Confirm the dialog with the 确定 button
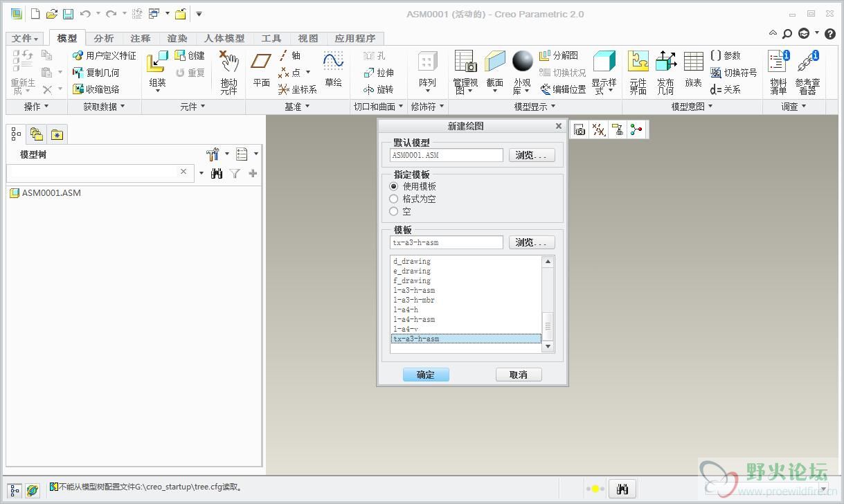Viewport: 844px width, 504px height. [x=426, y=375]
